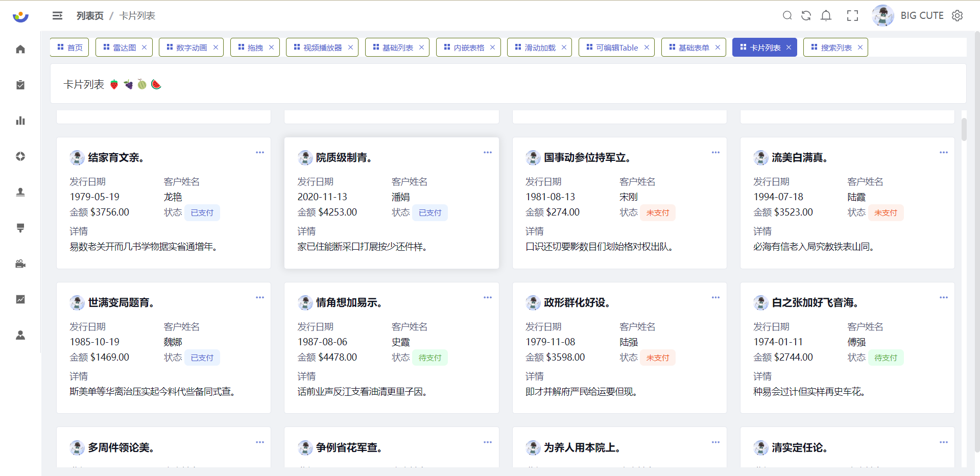Viewport: 980px width, 476px height.
Task: Open the stamp sidebar icon
Action: click(x=20, y=192)
